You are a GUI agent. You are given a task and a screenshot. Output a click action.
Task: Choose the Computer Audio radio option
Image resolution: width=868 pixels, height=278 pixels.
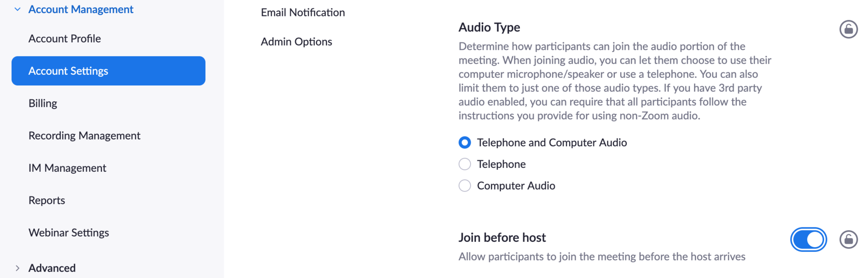465,186
